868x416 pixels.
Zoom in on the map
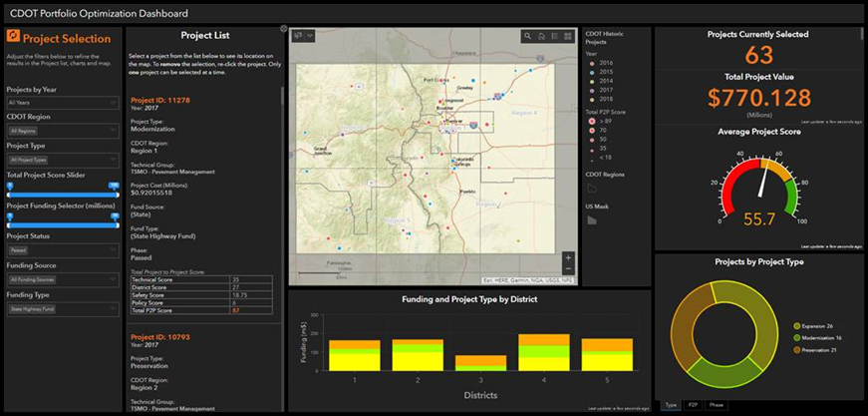[567, 257]
